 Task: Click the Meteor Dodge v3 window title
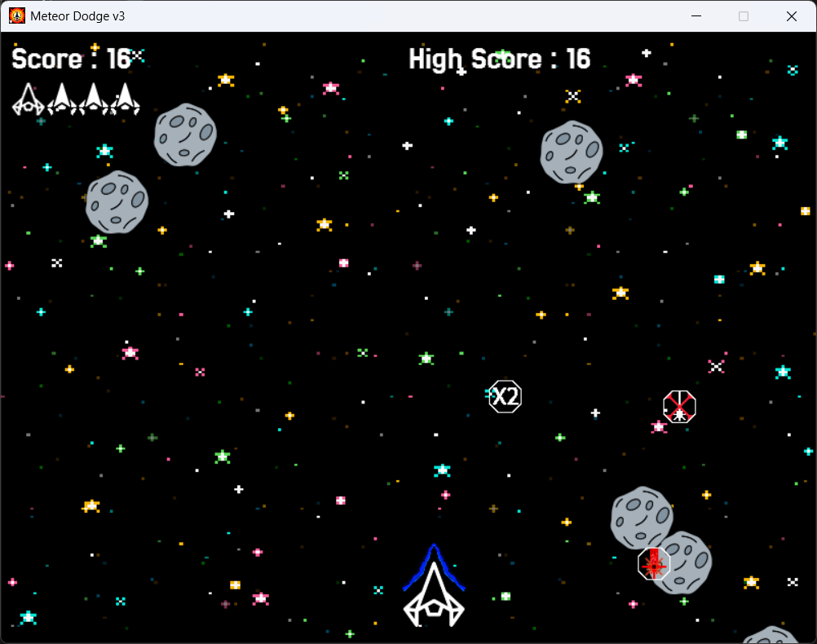click(x=77, y=16)
